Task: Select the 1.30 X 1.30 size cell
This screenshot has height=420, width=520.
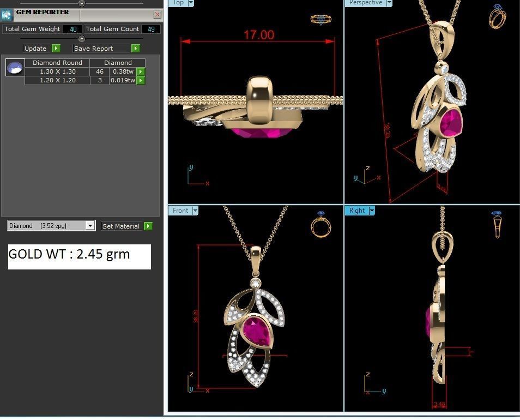Action: pyautogui.click(x=57, y=71)
